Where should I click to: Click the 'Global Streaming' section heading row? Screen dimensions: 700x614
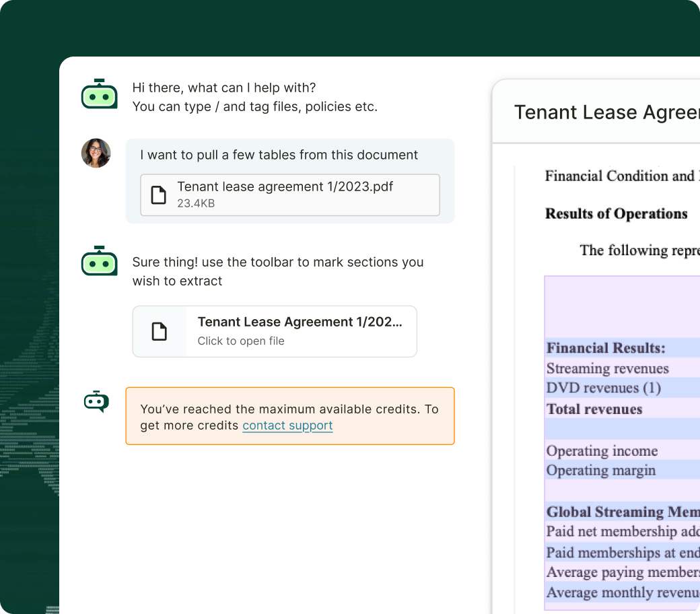coord(623,511)
